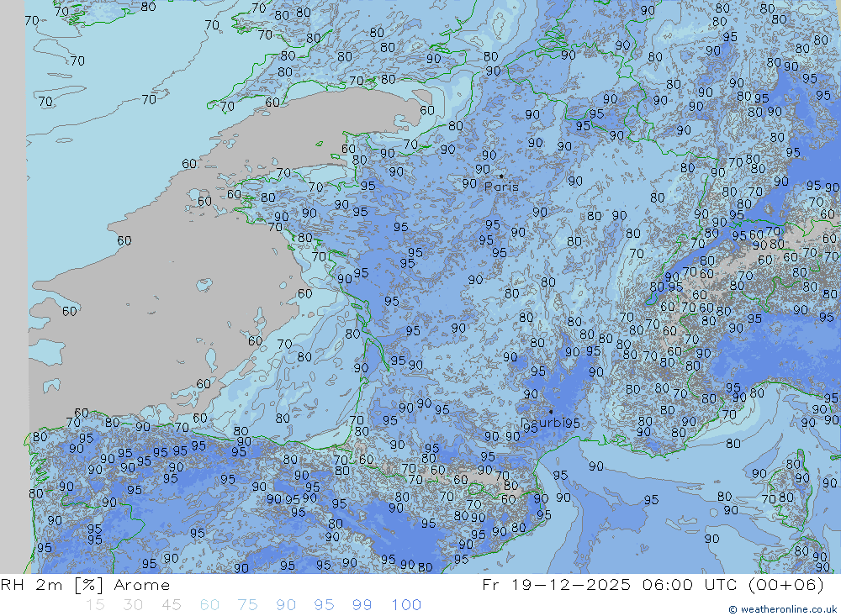Select the 100 value in the legend
Image resolution: width=841 pixels, height=616 pixels.
click(x=406, y=605)
